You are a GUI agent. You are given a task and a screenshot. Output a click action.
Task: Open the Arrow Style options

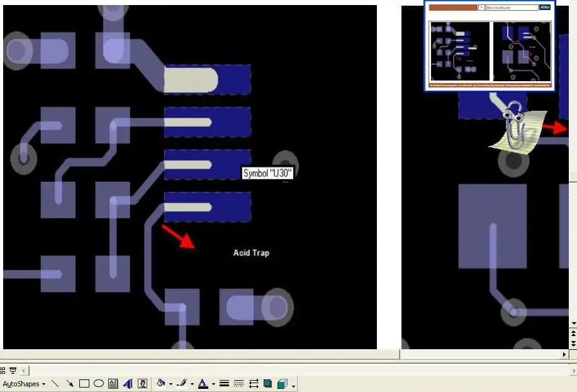254,384
